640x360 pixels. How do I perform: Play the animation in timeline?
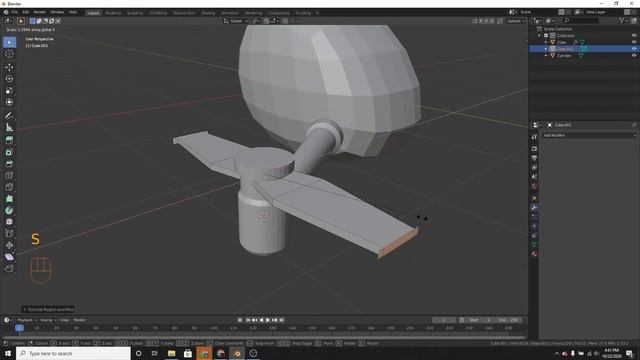pyautogui.click(x=268, y=320)
